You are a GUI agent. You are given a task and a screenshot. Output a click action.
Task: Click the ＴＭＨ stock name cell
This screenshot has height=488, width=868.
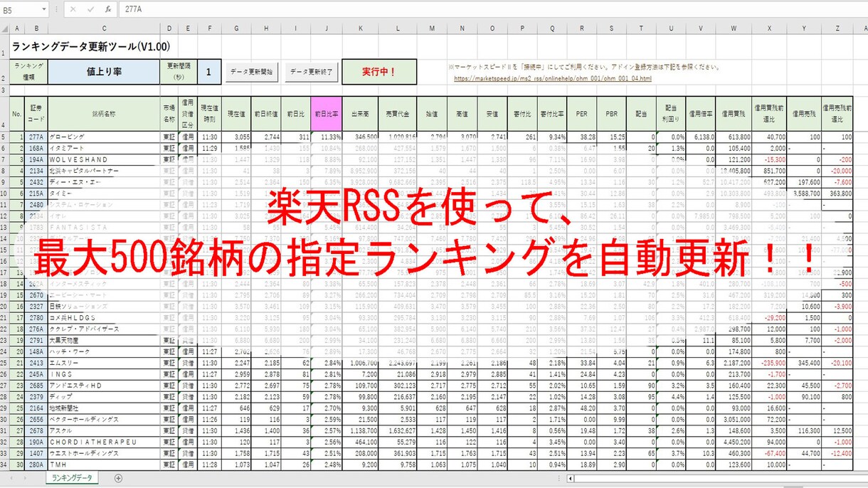click(104, 465)
